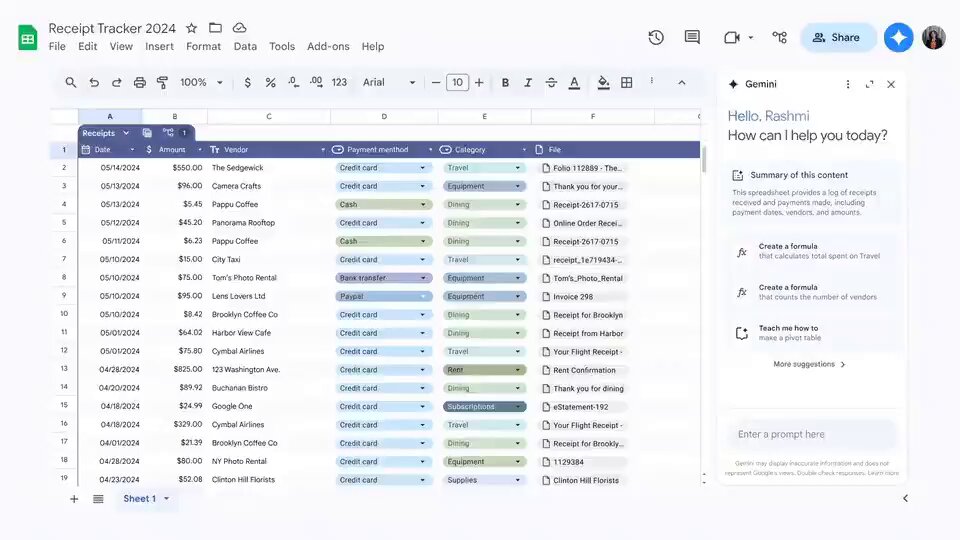Redo the last action
The image size is (960, 540).
coord(116,83)
